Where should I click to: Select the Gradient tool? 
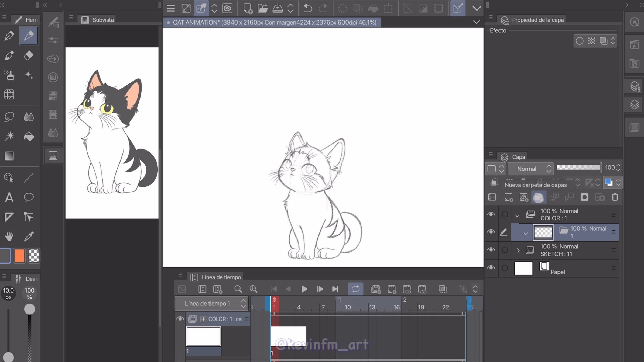click(9, 156)
